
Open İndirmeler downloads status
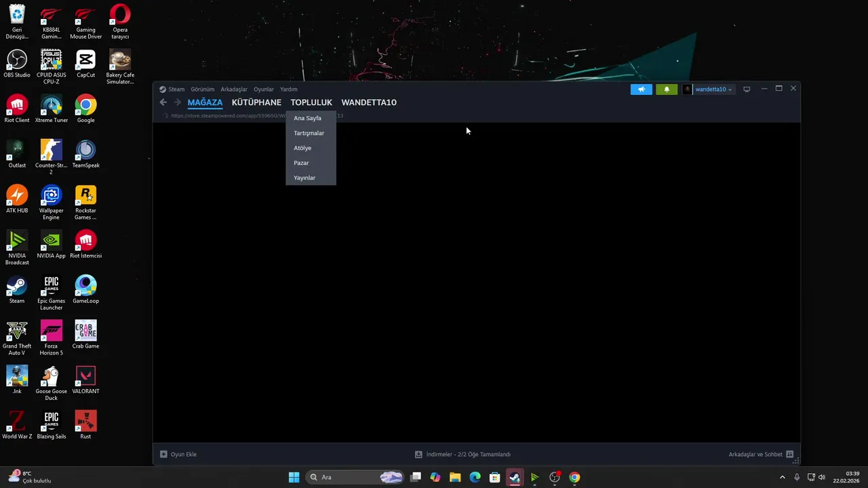[462, 454]
